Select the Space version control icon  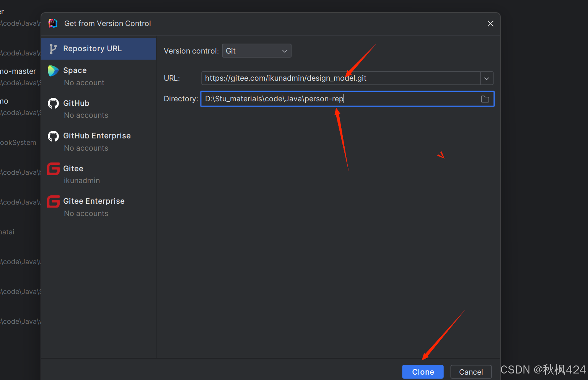(x=53, y=70)
